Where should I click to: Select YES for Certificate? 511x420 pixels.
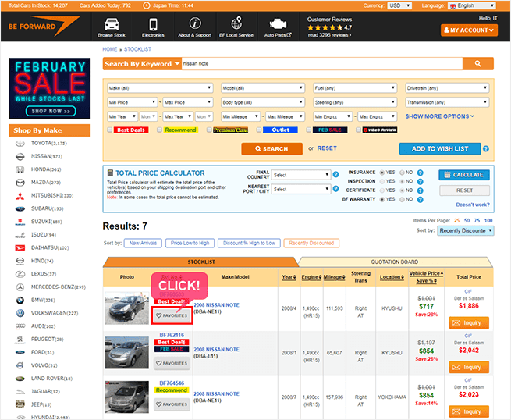[x=382, y=190]
